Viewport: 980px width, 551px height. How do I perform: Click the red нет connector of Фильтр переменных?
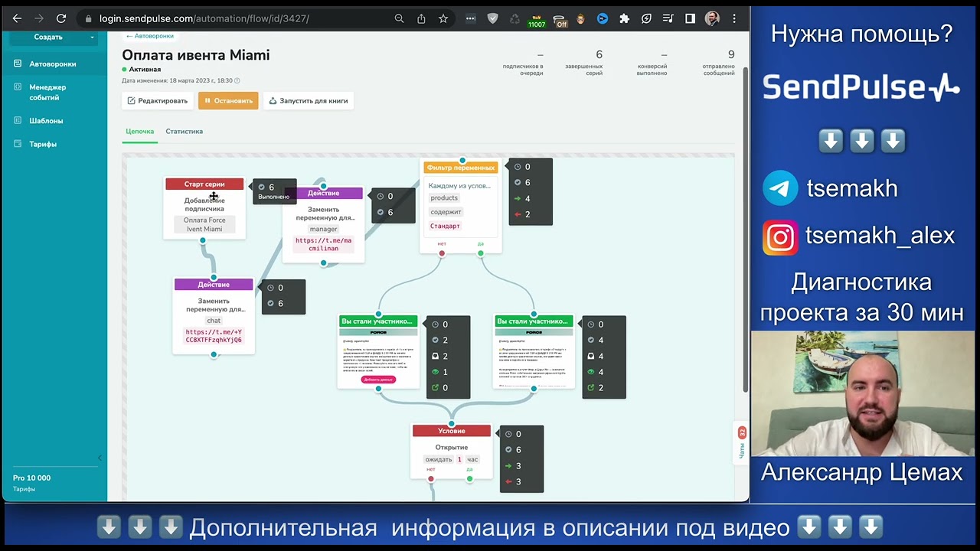click(x=442, y=253)
